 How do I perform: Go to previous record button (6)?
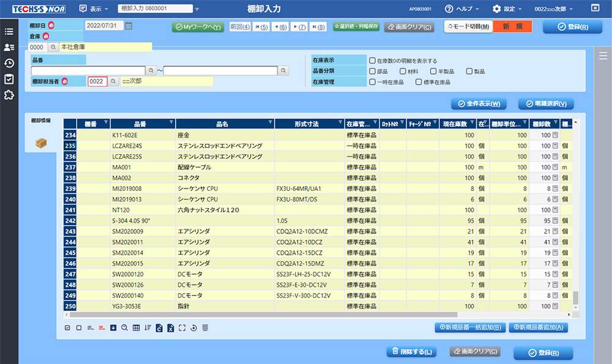coord(281,26)
